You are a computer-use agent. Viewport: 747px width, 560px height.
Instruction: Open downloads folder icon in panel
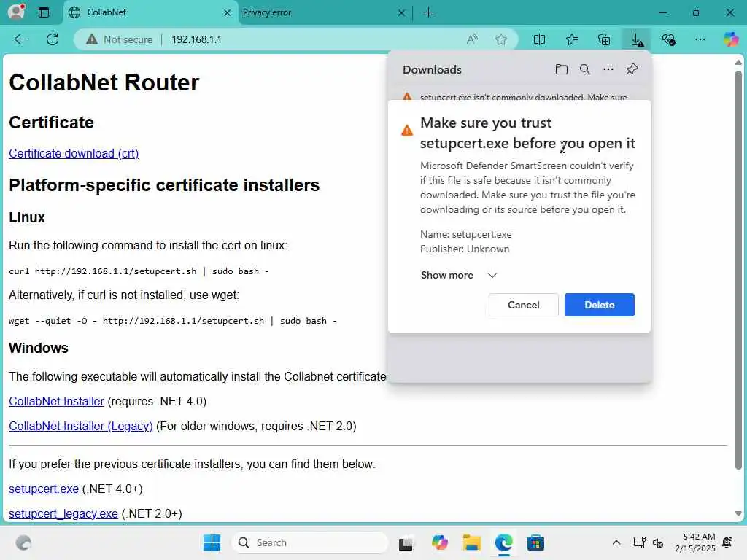pyautogui.click(x=561, y=69)
